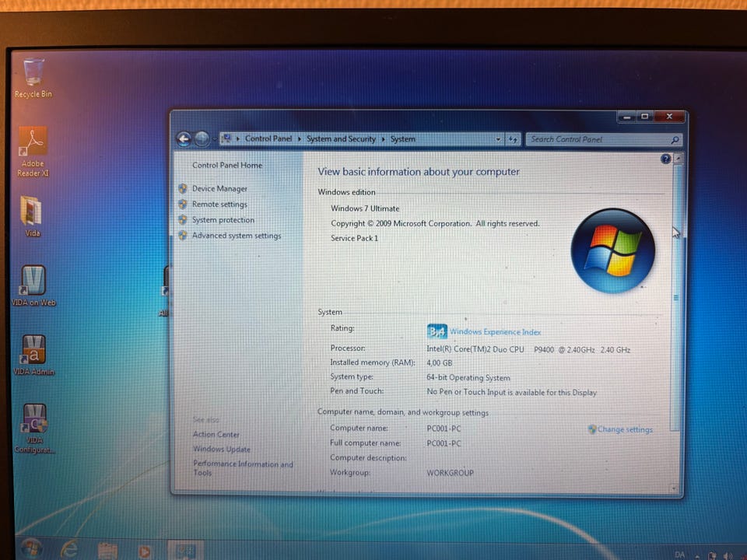The height and width of the screenshot is (560, 747).
Task: Launch Adobe Reader XI from desktop
Action: [x=33, y=152]
